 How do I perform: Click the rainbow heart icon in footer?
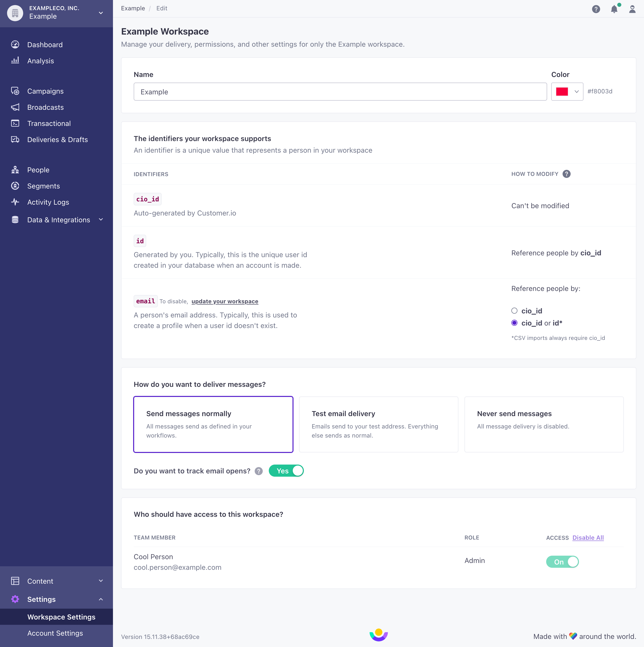coord(573,636)
